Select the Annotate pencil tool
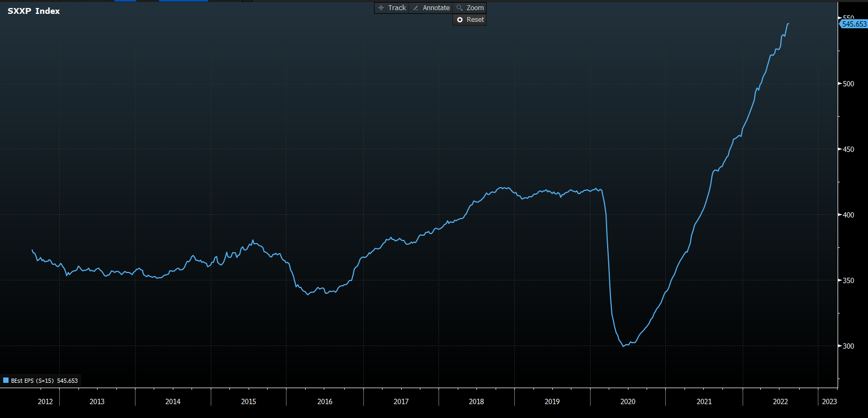 [x=431, y=8]
